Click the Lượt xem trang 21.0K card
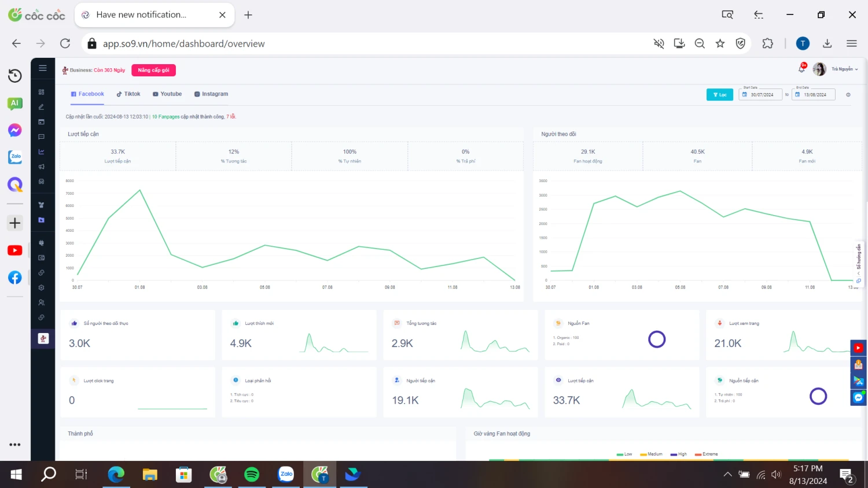The width and height of the screenshot is (868, 488). [783, 335]
